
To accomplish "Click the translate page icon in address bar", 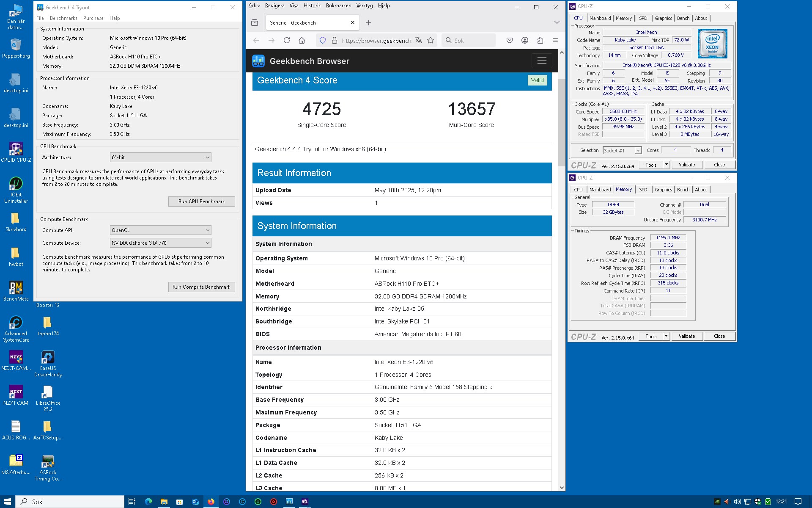I will [418, 40].
